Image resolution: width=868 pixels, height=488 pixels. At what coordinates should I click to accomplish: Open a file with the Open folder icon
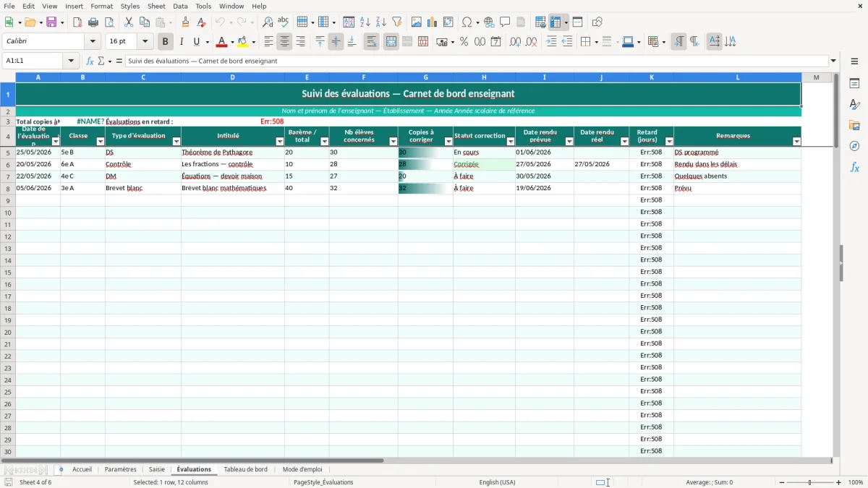click(x=30, y=22)
